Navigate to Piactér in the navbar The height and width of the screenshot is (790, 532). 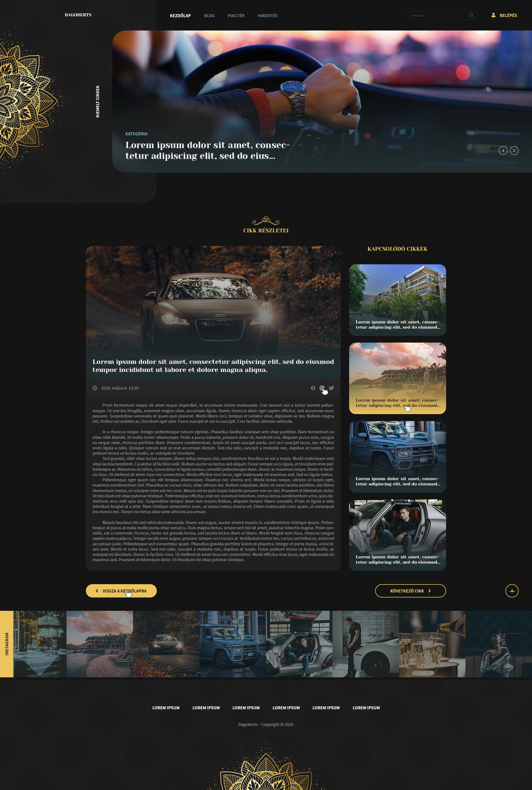tap(236, 16)
